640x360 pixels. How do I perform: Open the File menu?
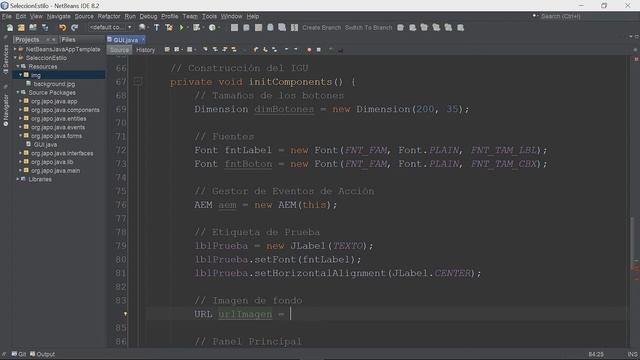pos(7,16)
